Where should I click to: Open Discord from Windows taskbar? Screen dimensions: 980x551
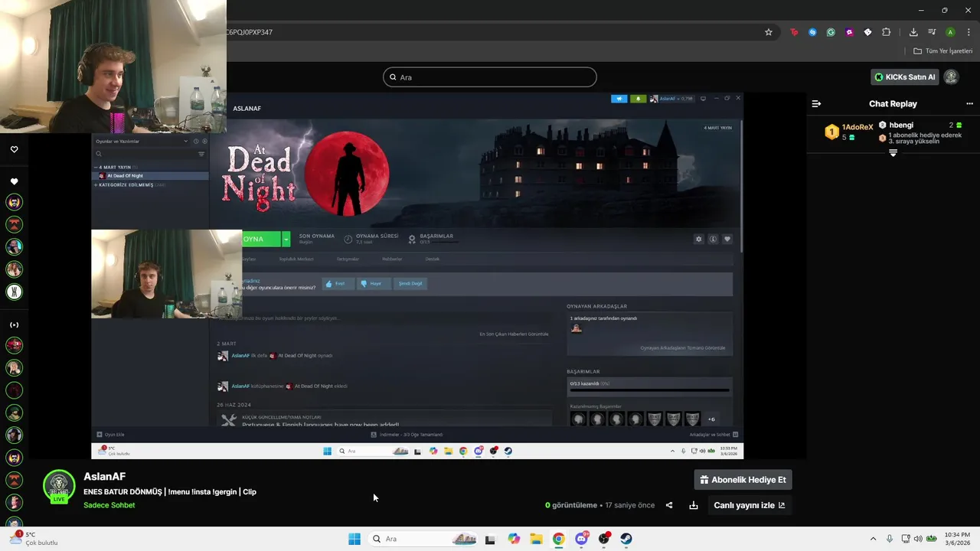(582, 539)
